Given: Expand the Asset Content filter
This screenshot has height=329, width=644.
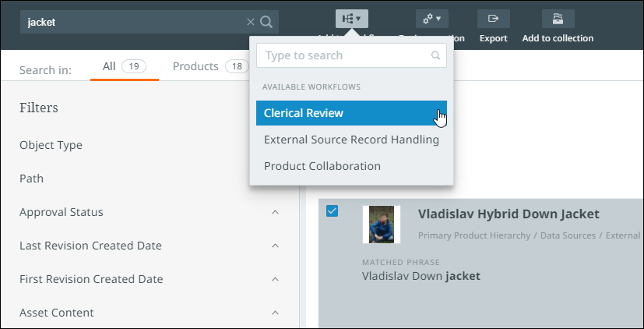Looking at the screenshot, I should pos(275,313).
